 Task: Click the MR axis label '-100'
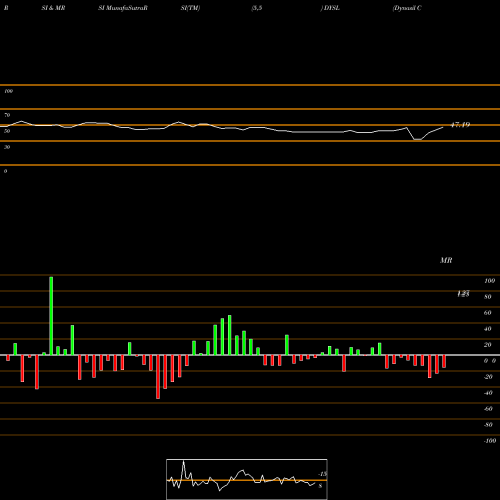(490, 441)
